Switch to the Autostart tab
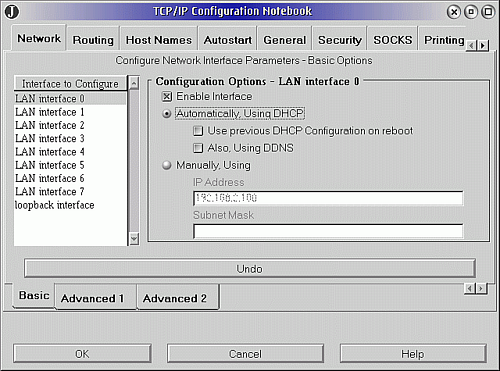The image size is (500, 371). pos(228,40)
